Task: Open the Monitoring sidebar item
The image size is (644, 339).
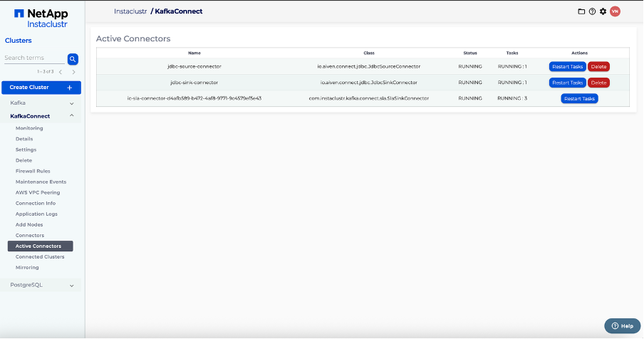Action: tap(29, 128)
